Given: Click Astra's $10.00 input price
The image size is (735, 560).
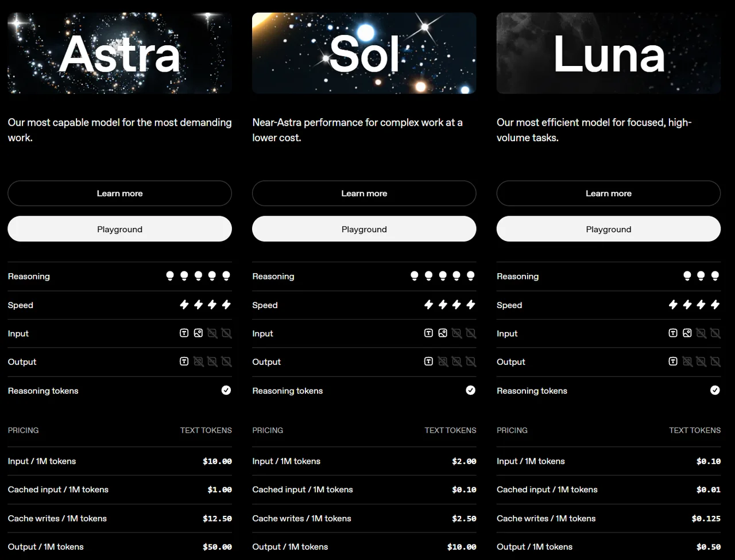Looking at the screenshot, I should pyautogui.click(x=217, y=461).
